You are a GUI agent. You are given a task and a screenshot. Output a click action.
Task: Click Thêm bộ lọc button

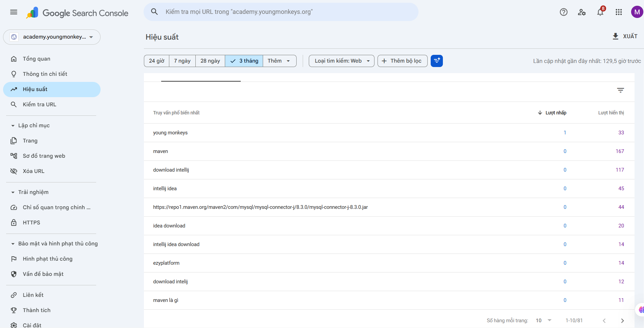[402, 61]
